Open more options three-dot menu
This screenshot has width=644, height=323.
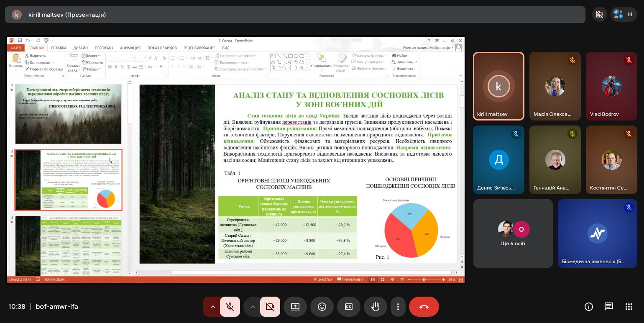(x=398, y=307)
